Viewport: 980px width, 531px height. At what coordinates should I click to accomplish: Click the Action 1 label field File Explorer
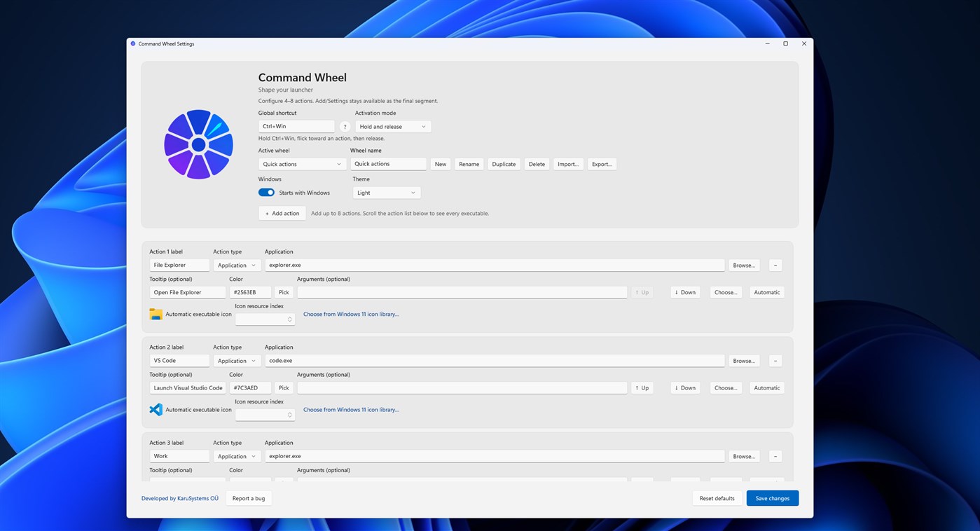(179, 265)
